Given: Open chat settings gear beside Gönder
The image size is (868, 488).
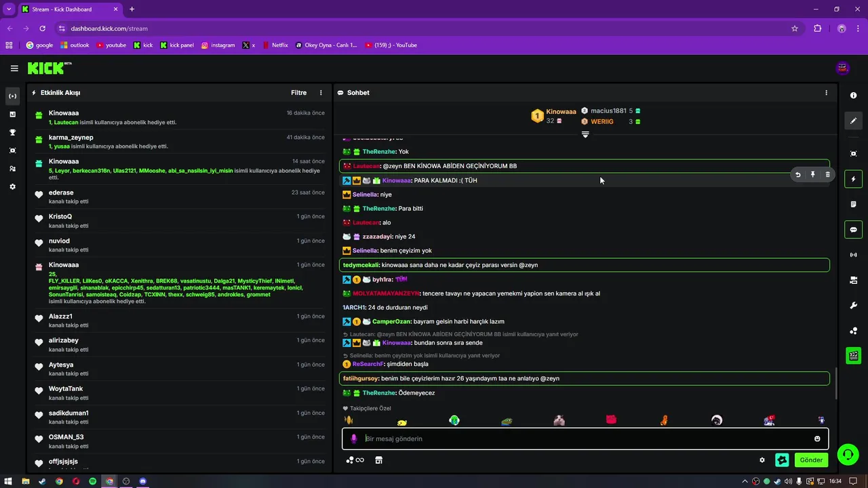Looking at the screenshot, I should 762,460.
